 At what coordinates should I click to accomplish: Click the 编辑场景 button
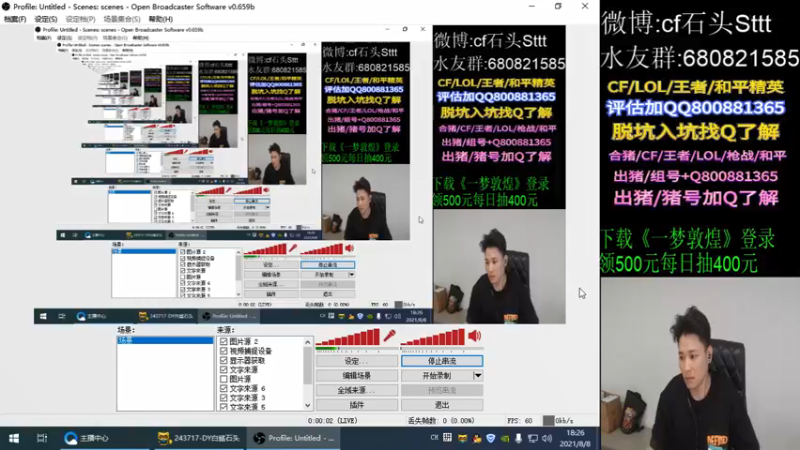click(357, 376)
